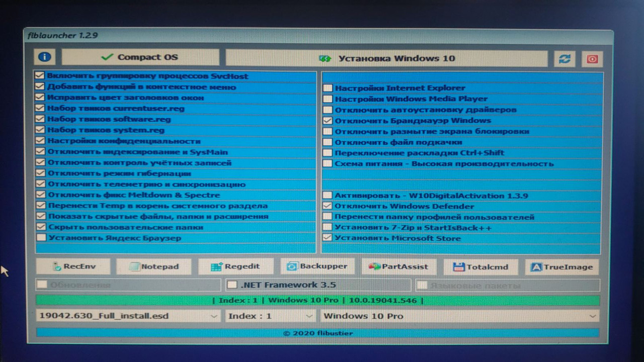Viewport: 644px width, 362px height.
Task: Open Notepad tool
Action: (154, 266)
